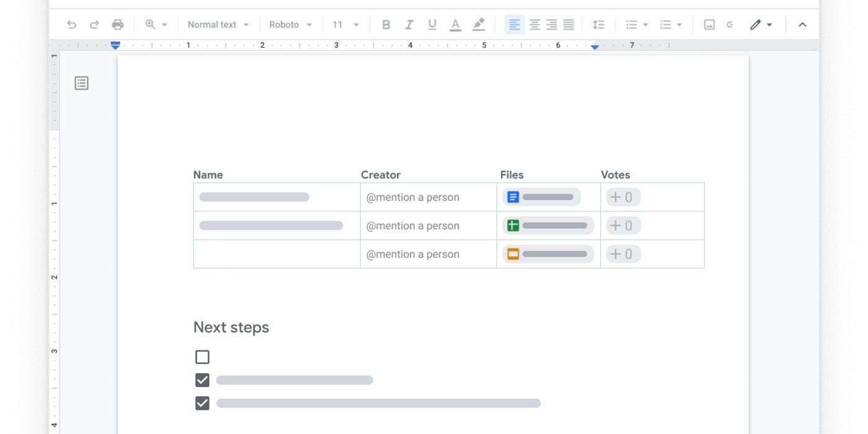Open the font size 11 dropdown
This screenshot has height=434, width=868.
345,25
